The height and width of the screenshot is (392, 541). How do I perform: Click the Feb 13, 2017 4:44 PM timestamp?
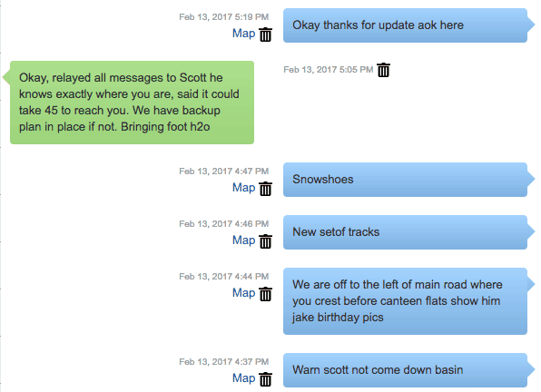coord(223,277)
